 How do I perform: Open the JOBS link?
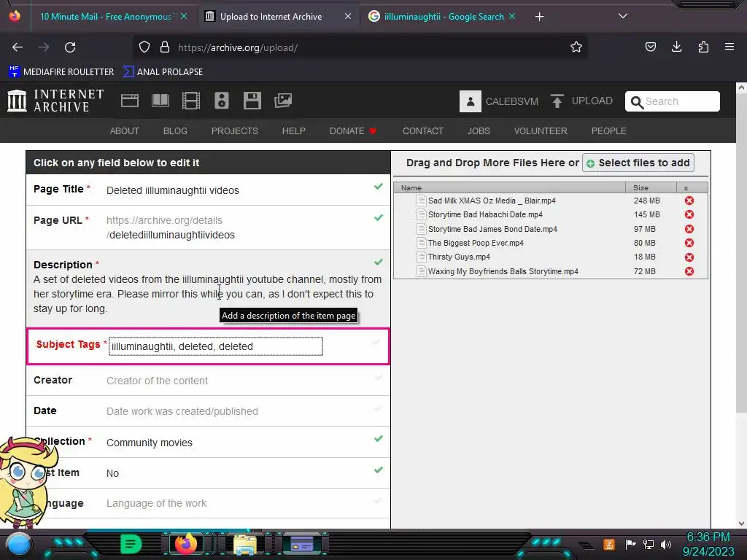(x=479, y=131)
